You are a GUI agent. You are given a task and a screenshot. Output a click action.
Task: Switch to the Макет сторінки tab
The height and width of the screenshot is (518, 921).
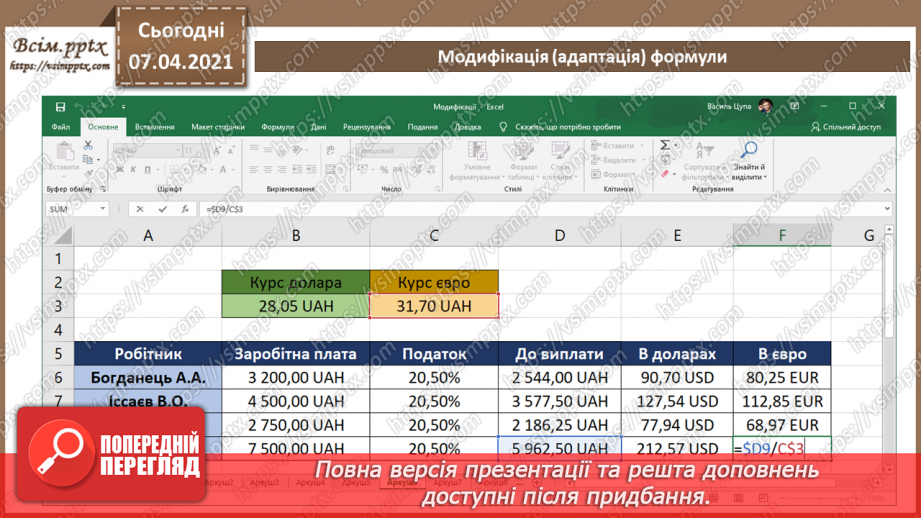[x=218, y=127]
